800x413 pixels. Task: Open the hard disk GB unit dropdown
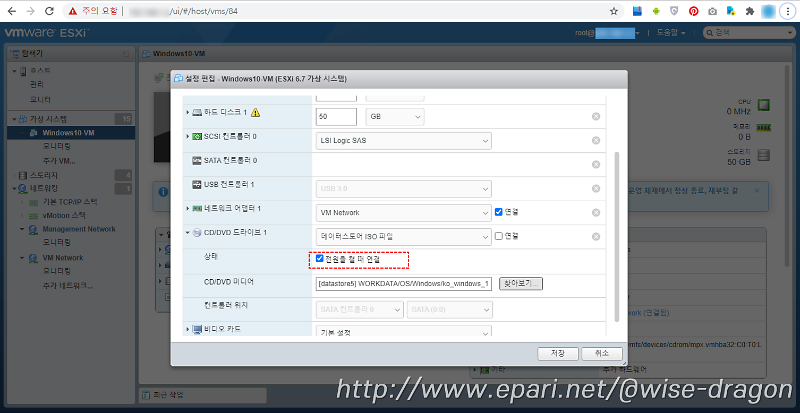pyautogui.click(x=395, y=116)
